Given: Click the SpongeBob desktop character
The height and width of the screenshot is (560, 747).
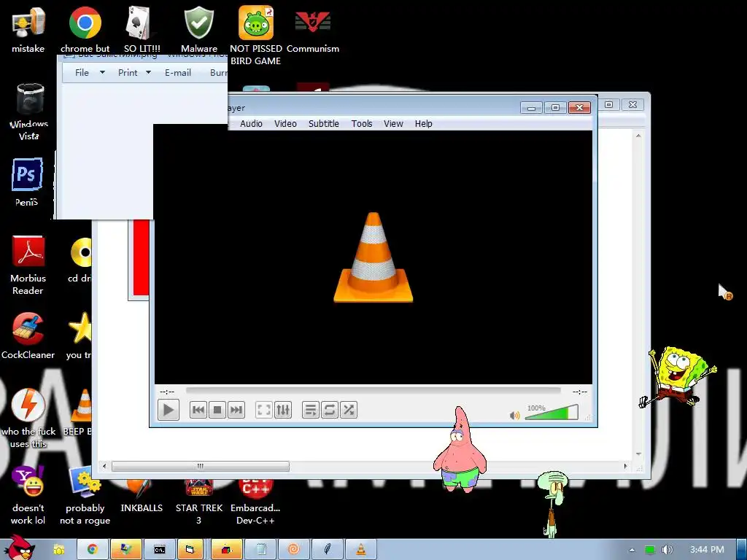Looking at the screenshot, I should coord(678,376).
